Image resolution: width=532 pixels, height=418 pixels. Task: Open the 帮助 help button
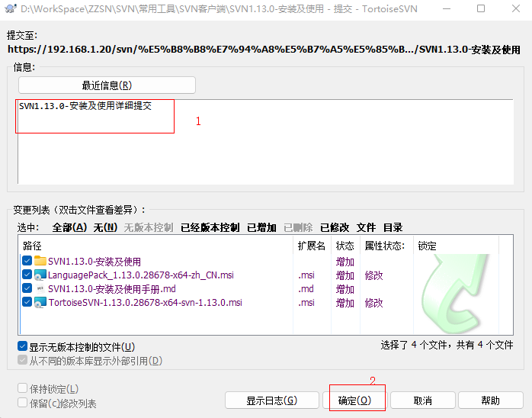coord(491,400)
